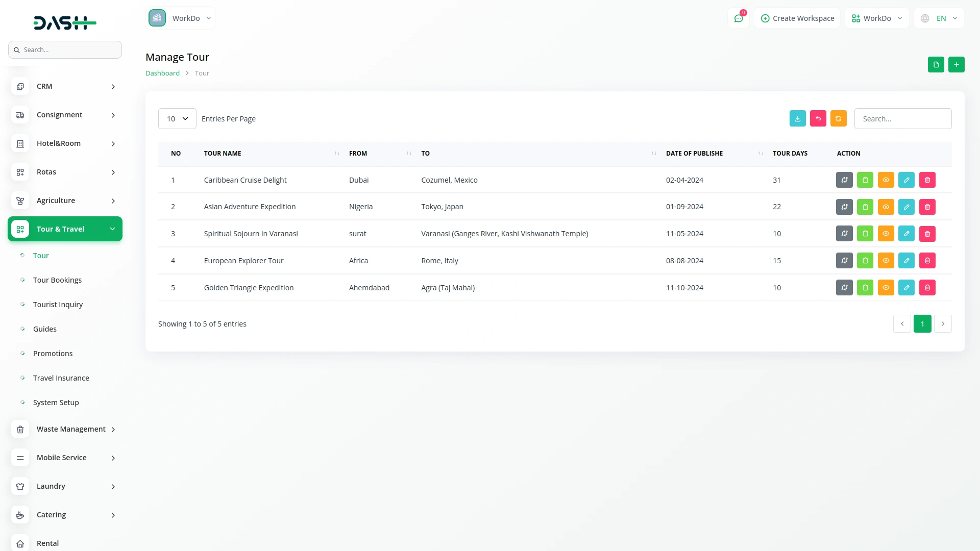
Task: Click the green plus create tour button
Action: (x=956, y=65)
